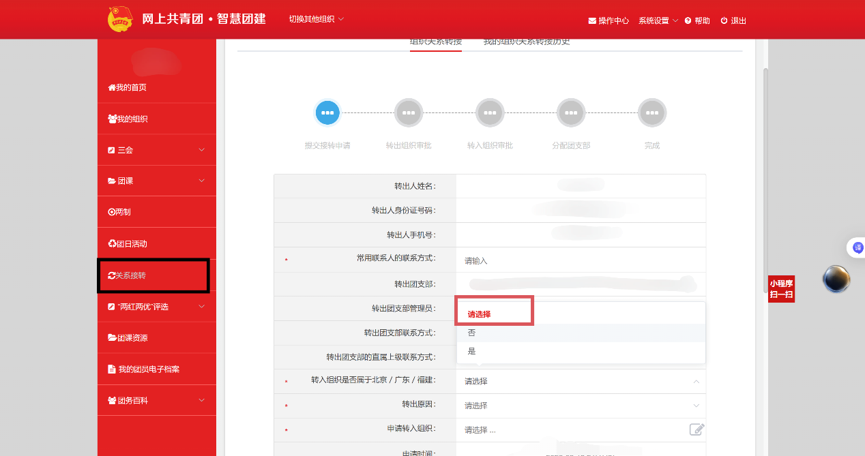Click the blue 提交接转申请 step circle
Screen dimensions: 865x456
click(x=327, y=112)
